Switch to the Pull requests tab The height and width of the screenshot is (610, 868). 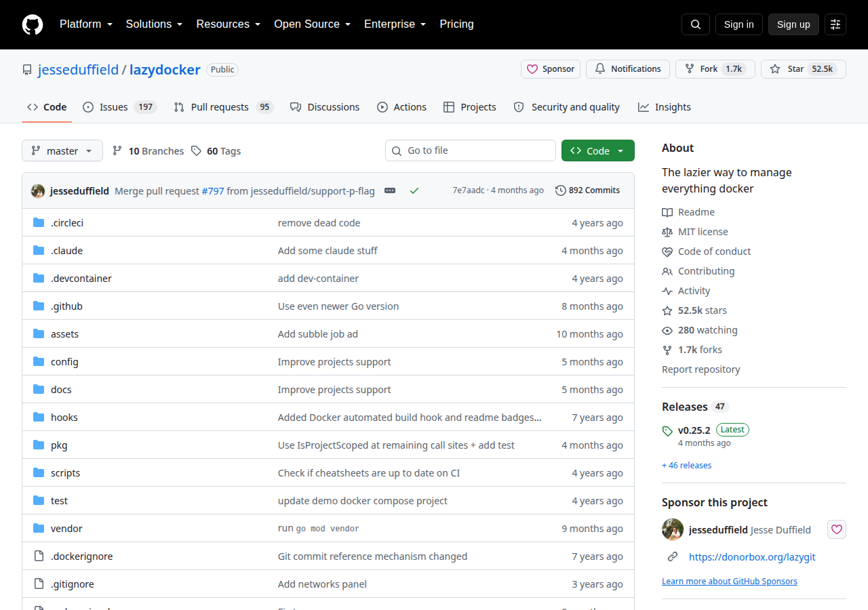(222, 107)
